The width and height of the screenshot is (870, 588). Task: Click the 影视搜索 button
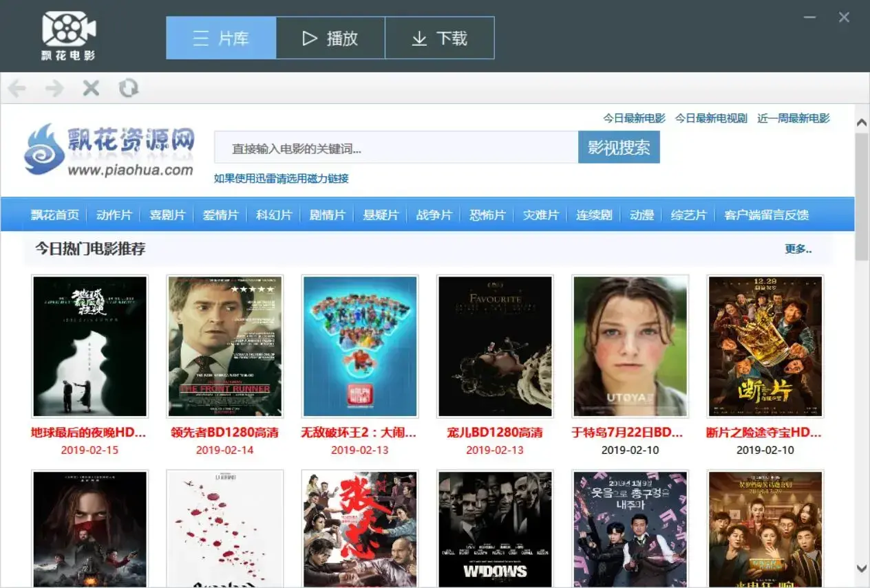(x=619, y=147)
